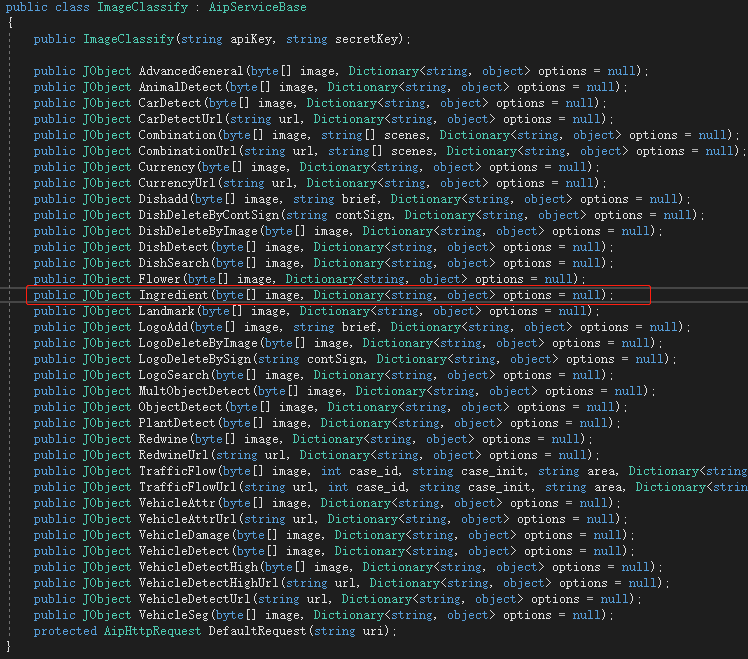748x659 pixels.
Task: Click the case_id parameter in TrafficFlow
Action: point(374,471)
